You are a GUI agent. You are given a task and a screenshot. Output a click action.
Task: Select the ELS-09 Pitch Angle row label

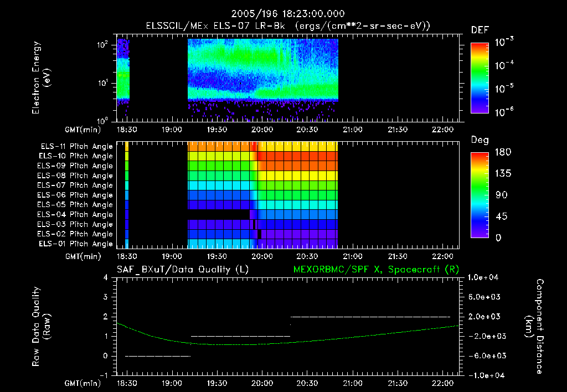pyautogui.click(x=75, y=166)
